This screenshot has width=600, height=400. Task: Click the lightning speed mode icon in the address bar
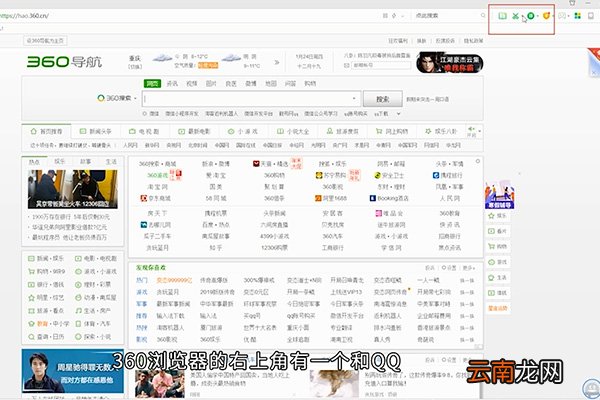394,16
